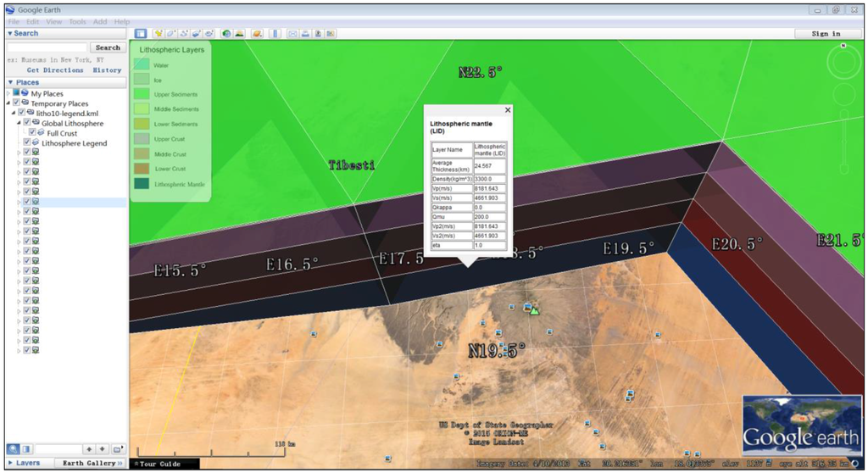
Task: Click the search text input field
Action: coord(47,47)
